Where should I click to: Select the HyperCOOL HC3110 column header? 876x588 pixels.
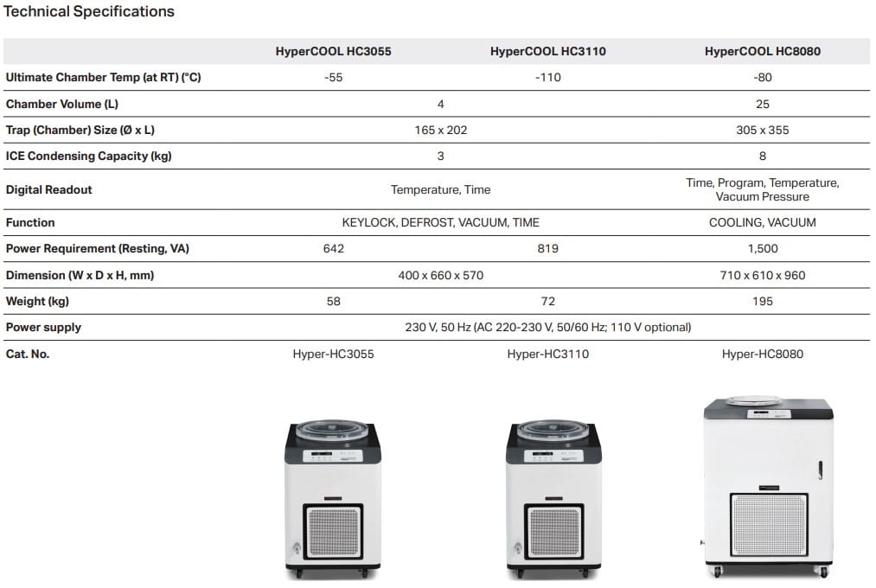click(547, 52)
